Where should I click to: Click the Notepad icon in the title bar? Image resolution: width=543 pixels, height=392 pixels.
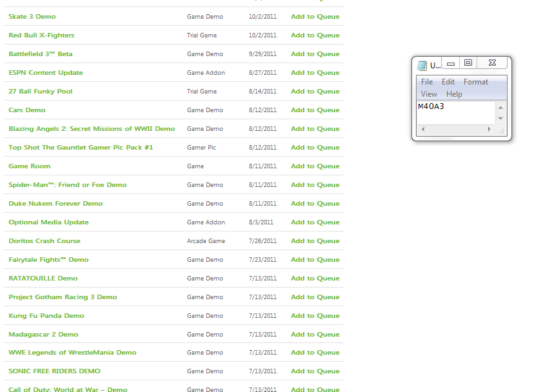(x=422, y=65)
